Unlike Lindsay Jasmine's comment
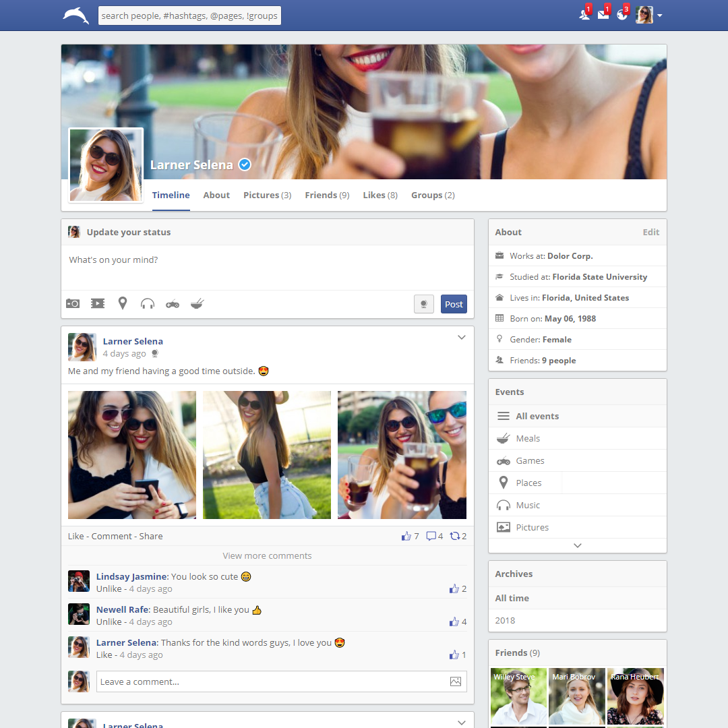 (109, 588)
